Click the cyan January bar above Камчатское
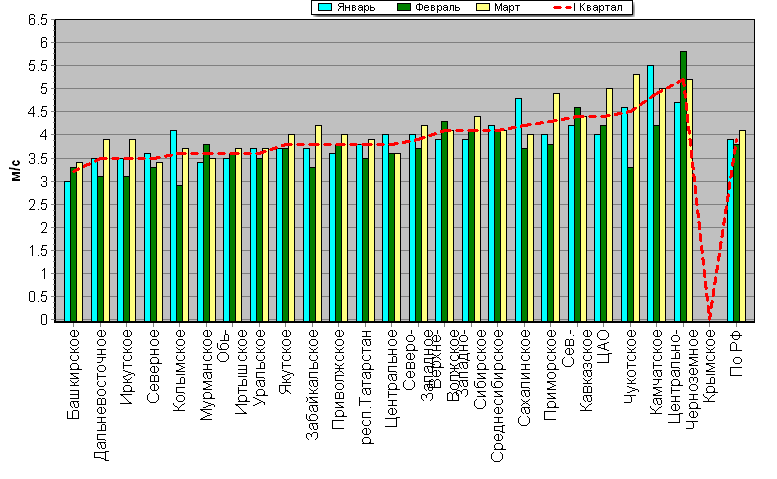 (x=650, y=193)
